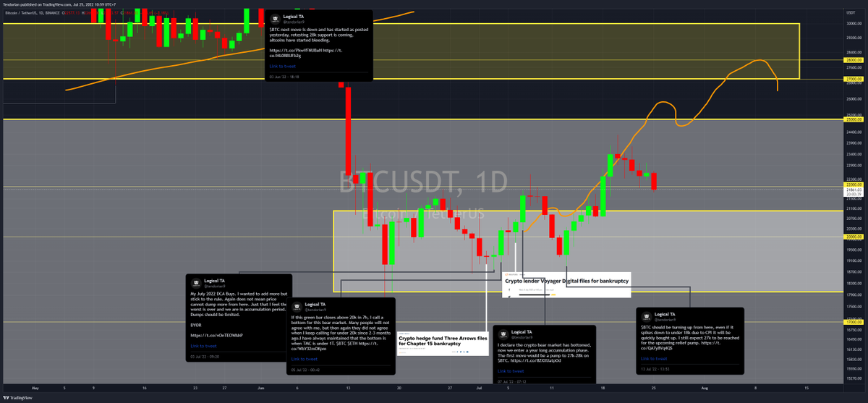
Task: Select the 22000.00 price label on scale
Action: (x=854, y=184)
